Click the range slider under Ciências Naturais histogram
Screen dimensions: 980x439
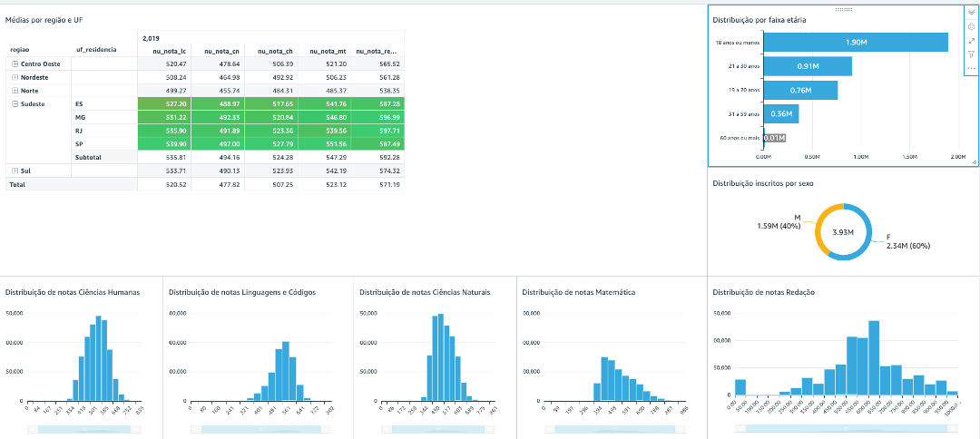(x=437, y=429)
